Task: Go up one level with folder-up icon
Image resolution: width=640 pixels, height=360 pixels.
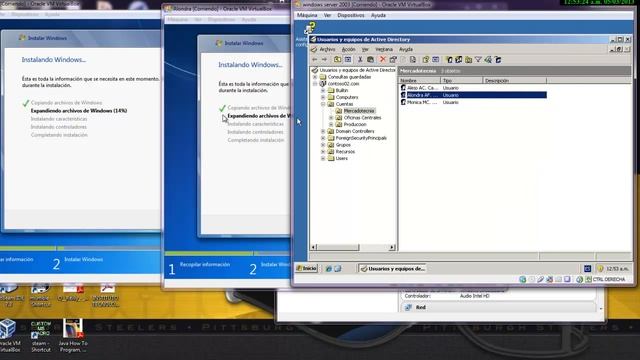Action: click(338, 60)
